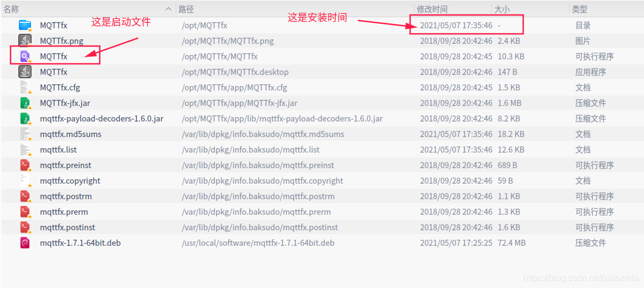Select the mqttfx.postinst file name
This screenshot has height=288, width=644.
[x=68, y=227]
